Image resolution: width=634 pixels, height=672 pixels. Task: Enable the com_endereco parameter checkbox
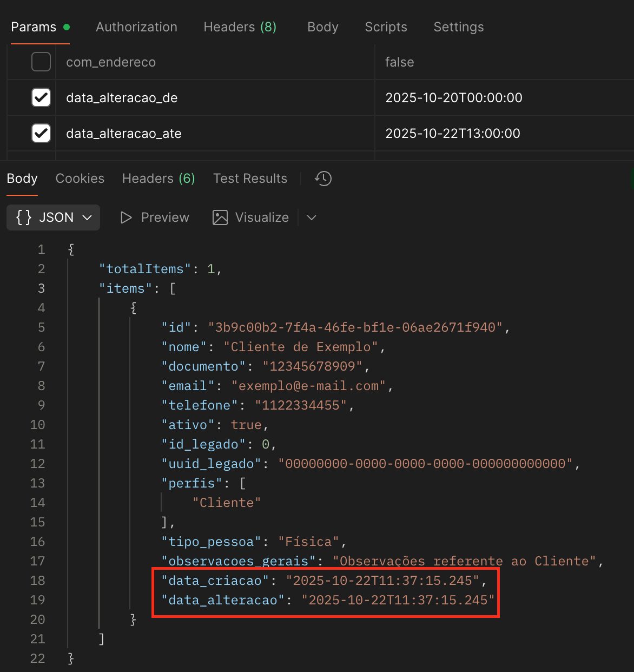[41, 62]
